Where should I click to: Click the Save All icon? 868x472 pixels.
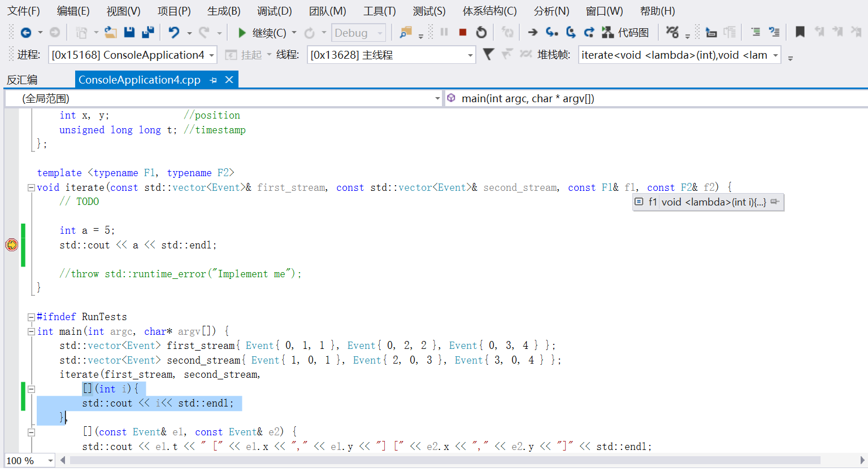tap(148, 33)
